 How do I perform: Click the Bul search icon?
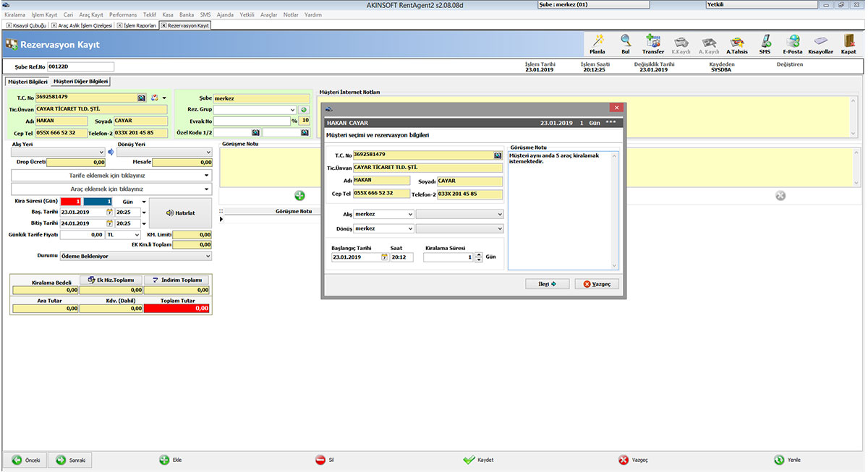pyautogui.click(x=624, y=43)
